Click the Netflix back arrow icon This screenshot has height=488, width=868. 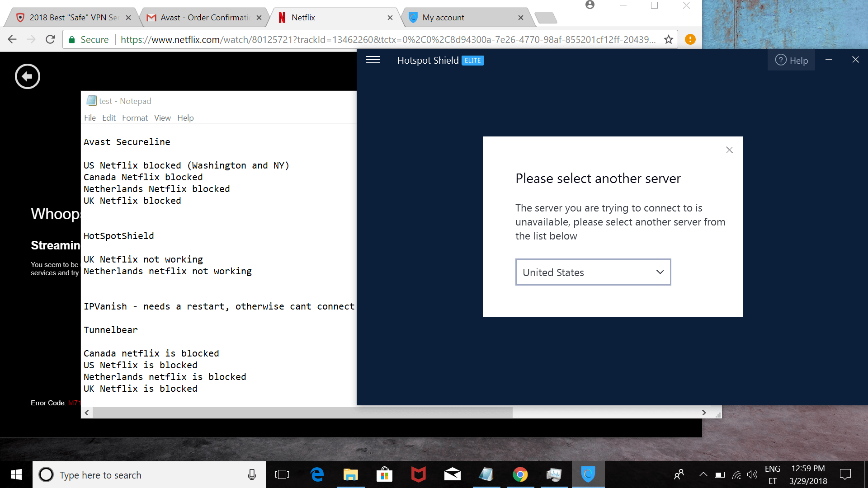tap(28, 76)
